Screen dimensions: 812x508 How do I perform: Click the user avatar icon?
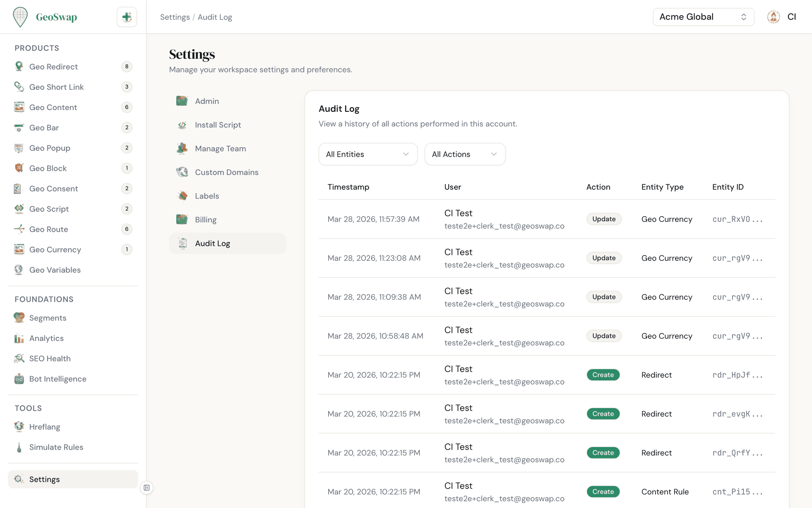click(x=773, y=17)
